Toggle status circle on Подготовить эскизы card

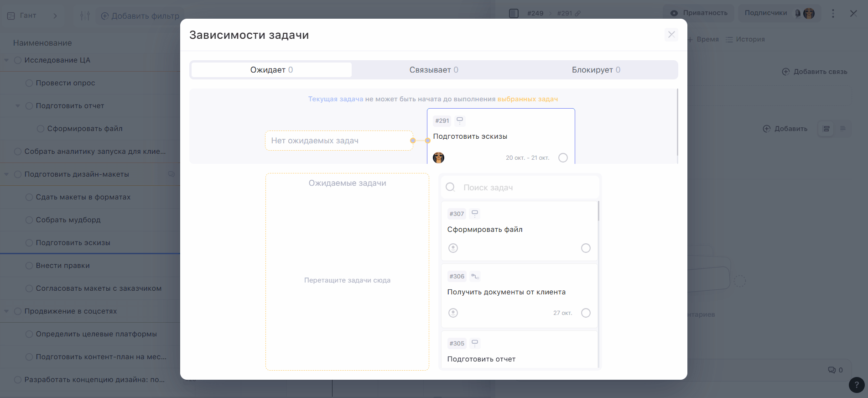click(x=563, y=157)
